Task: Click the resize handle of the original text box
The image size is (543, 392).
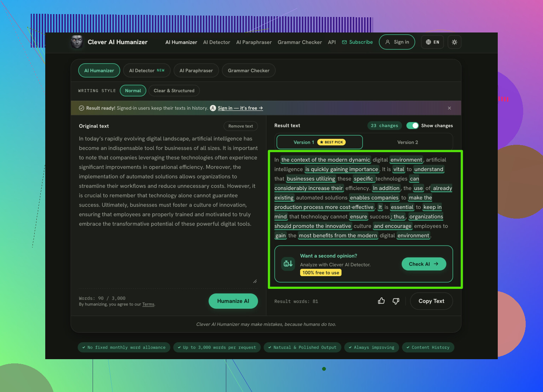Action: coord(255,281)
